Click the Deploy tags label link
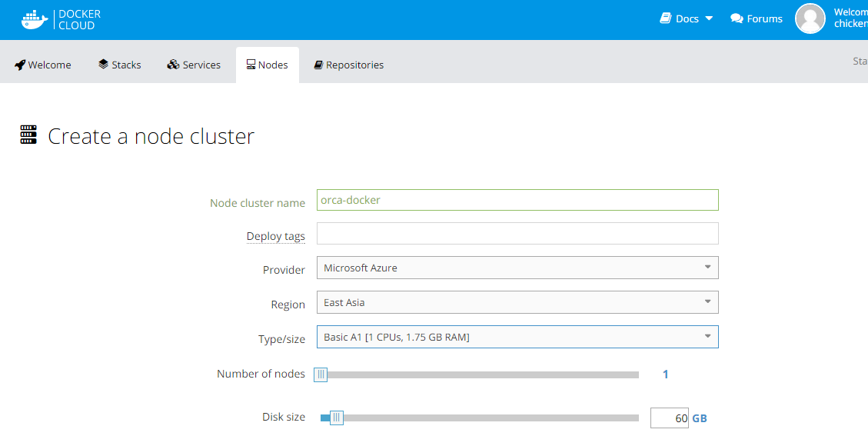The image size is (868, 446). click(x=275, y=236)
